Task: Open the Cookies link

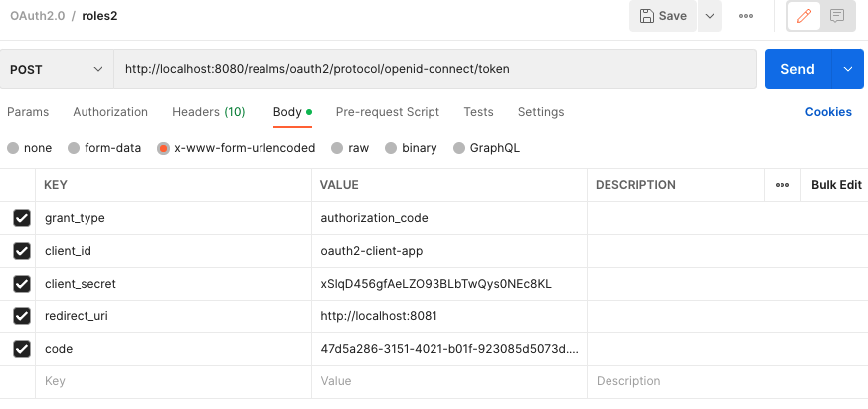Action: pyautogui.click(x=828, y=112)
